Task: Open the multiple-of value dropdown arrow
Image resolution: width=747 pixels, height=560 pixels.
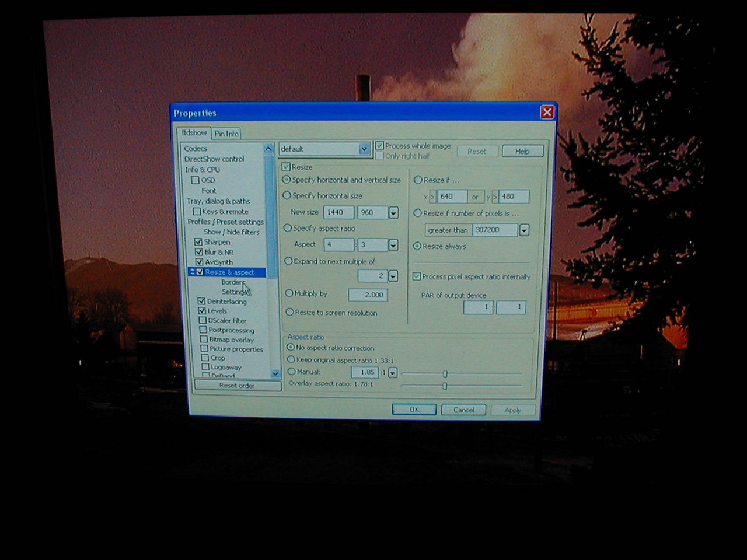Action: [393, 276]
